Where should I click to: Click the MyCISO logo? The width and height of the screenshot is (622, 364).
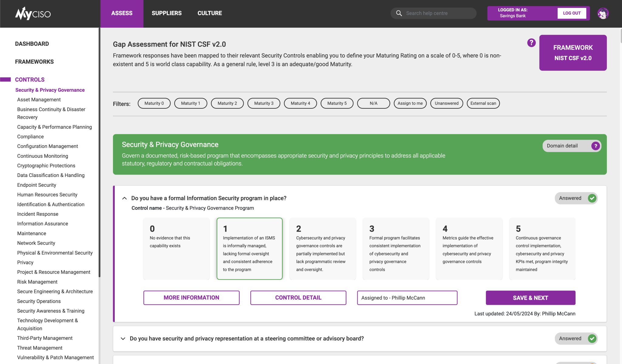[33, 13]
